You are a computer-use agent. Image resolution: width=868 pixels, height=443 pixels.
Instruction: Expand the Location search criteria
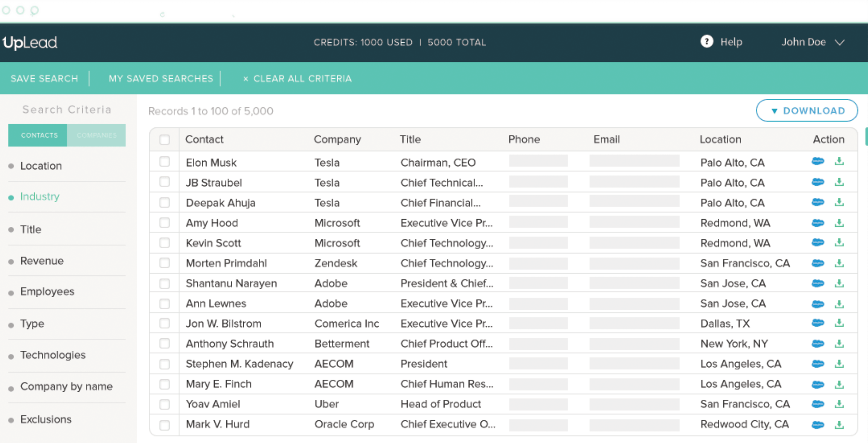click(41, 166)
